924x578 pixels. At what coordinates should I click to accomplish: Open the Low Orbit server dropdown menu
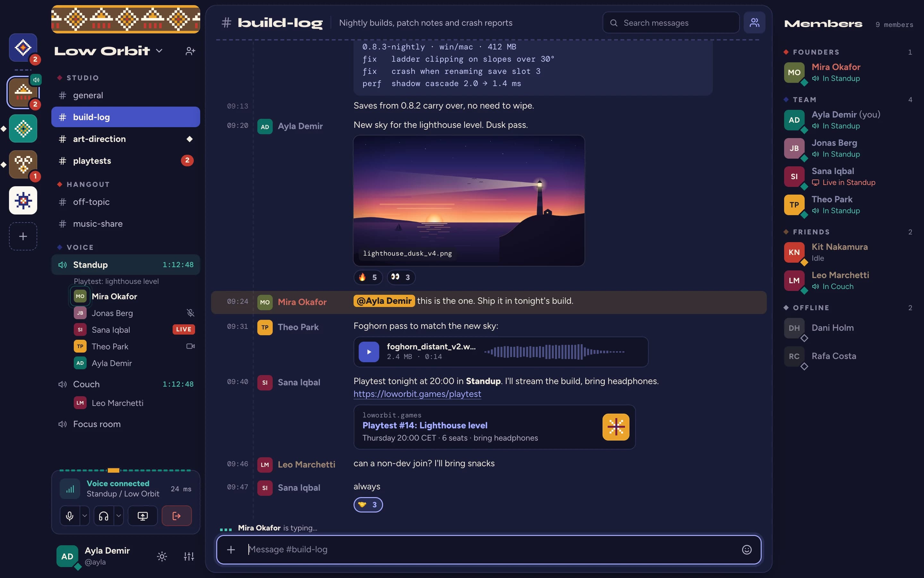coord(108,51)
